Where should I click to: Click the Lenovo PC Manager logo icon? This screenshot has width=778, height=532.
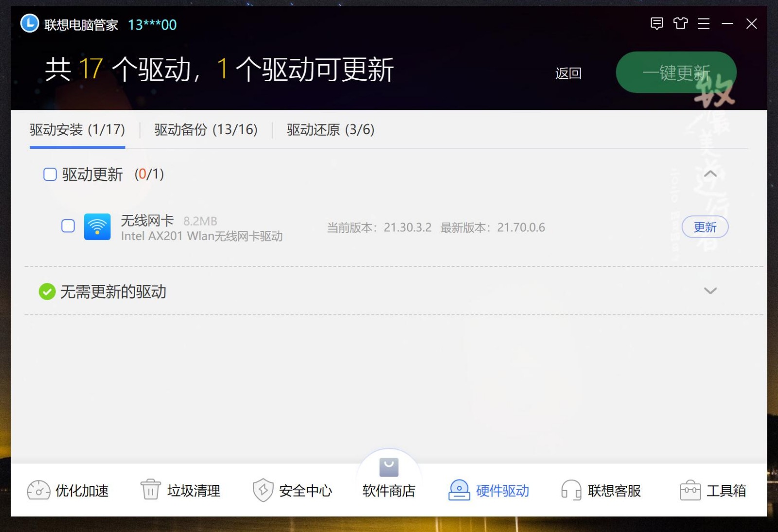(x=30, y=23)
